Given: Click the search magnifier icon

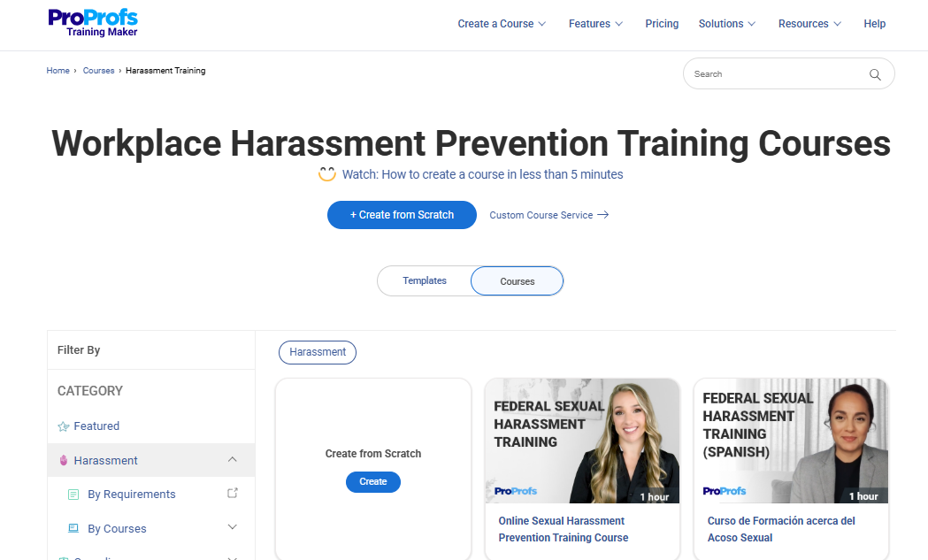Looking at the screenshot, I should (x=875, y=74).
